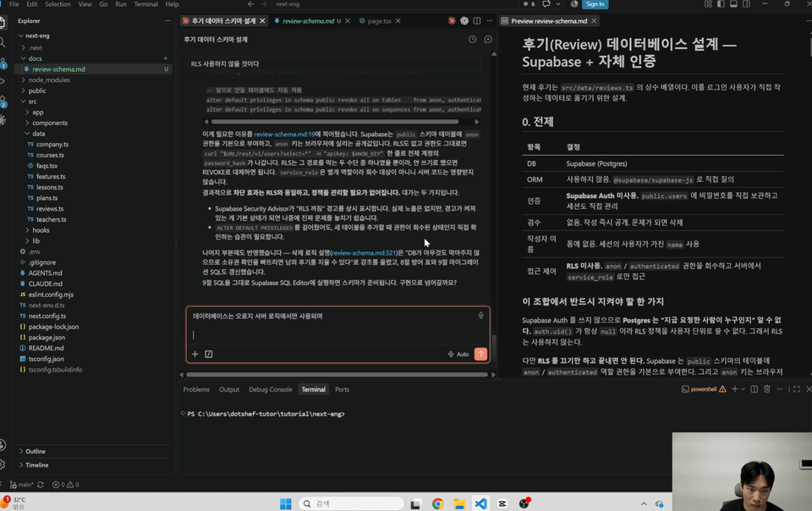Kill terminal with the trash icon

767,389
